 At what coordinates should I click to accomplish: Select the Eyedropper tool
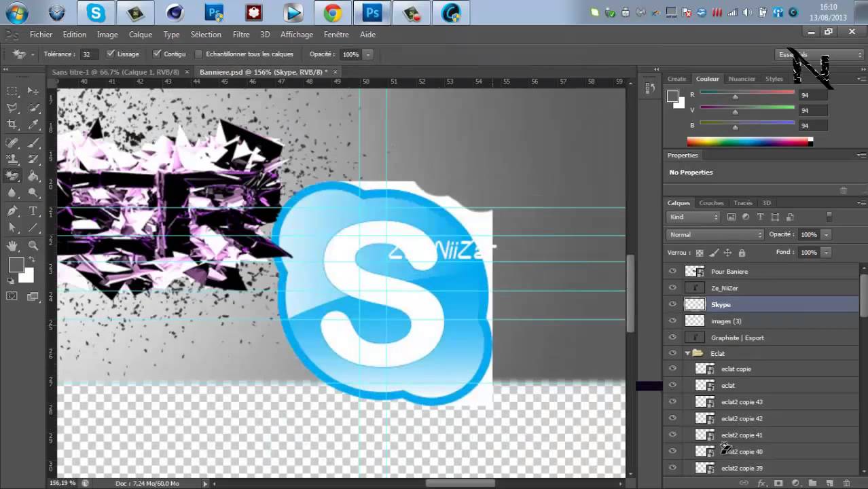click(x=33, y=124)
